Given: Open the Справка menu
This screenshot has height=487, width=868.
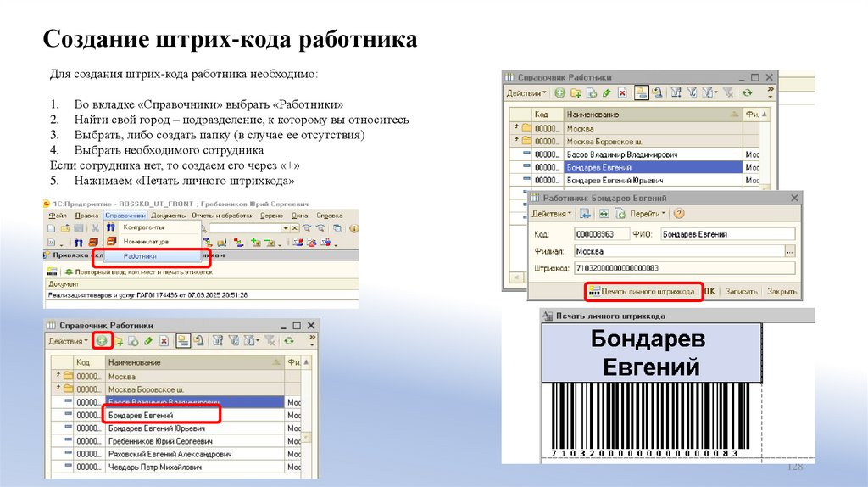Looking at the screenshot, I should click(x=330, y=216).
